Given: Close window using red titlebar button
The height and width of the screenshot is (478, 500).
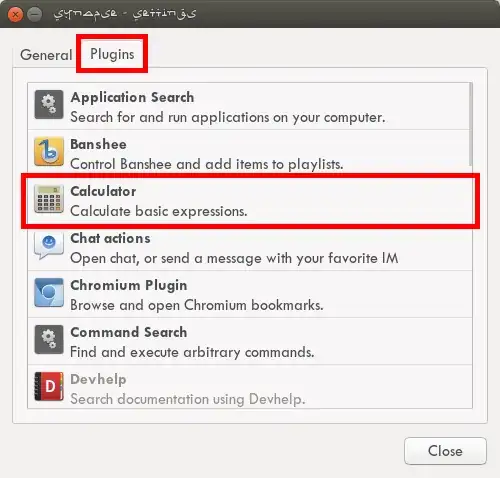Looking at the screenshot, I should 15,14.
